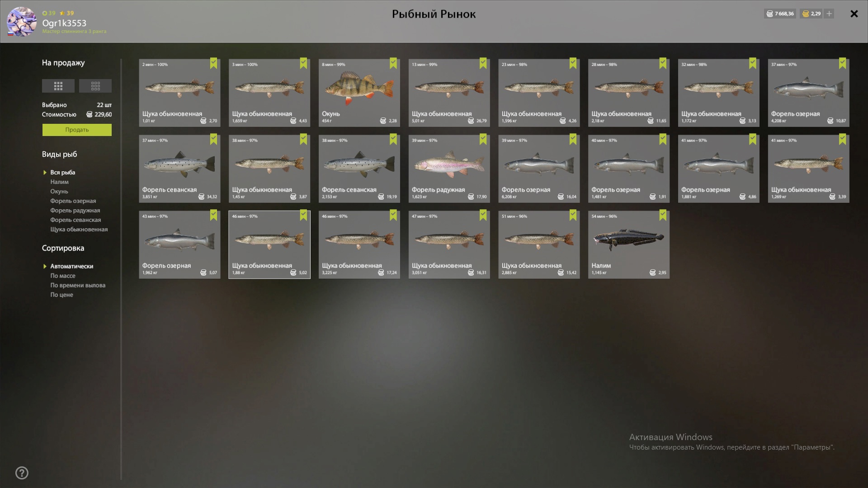Viewport: 868px width, 488px height.
Task: Open the Ogr1k3553 player avatar
Action: [22, 22]
